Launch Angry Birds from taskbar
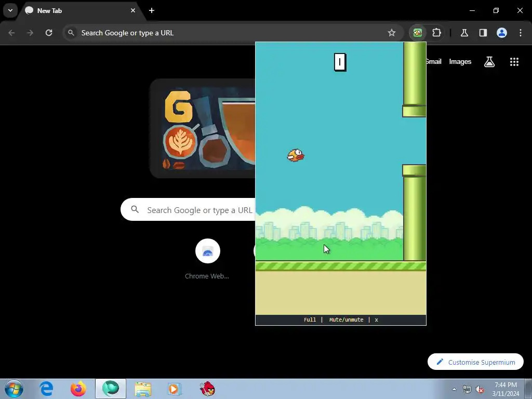This screenshot has height=399, width=532. click(207, 389)
